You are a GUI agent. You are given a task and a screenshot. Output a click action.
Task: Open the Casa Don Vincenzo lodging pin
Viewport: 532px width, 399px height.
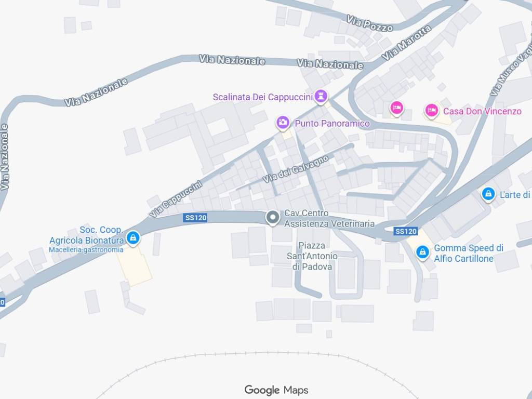431,111
